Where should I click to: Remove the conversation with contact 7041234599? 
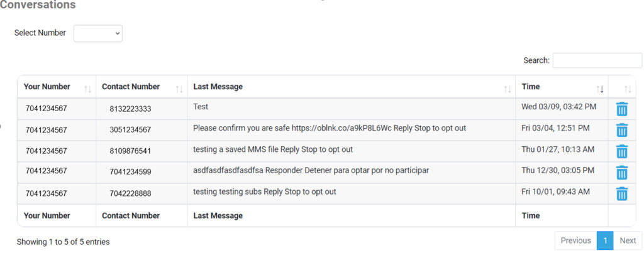[x=622, y=173]
